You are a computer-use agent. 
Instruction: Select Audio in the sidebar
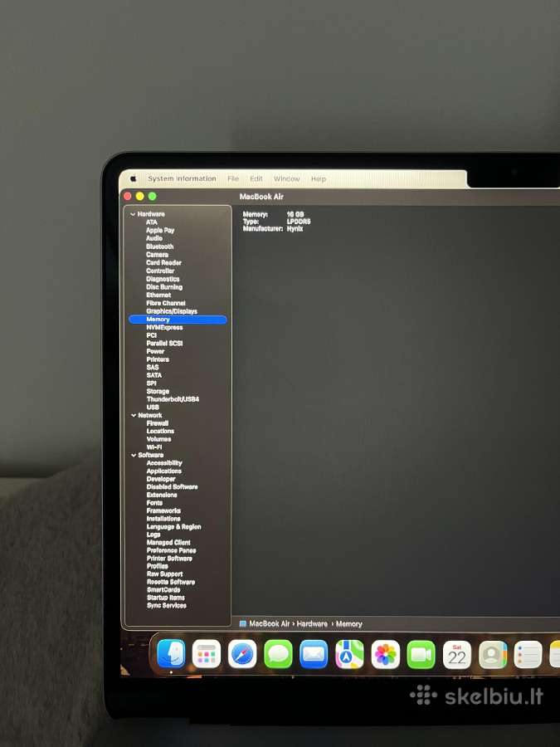(x=154, y=238)
